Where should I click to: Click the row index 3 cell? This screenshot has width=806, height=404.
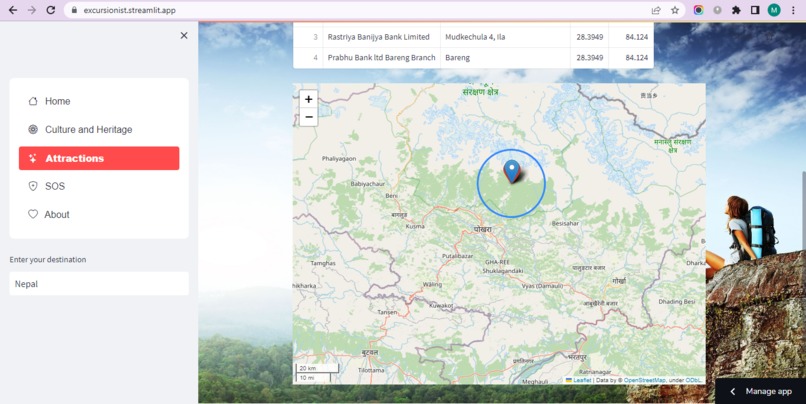[x=308, y=37]
